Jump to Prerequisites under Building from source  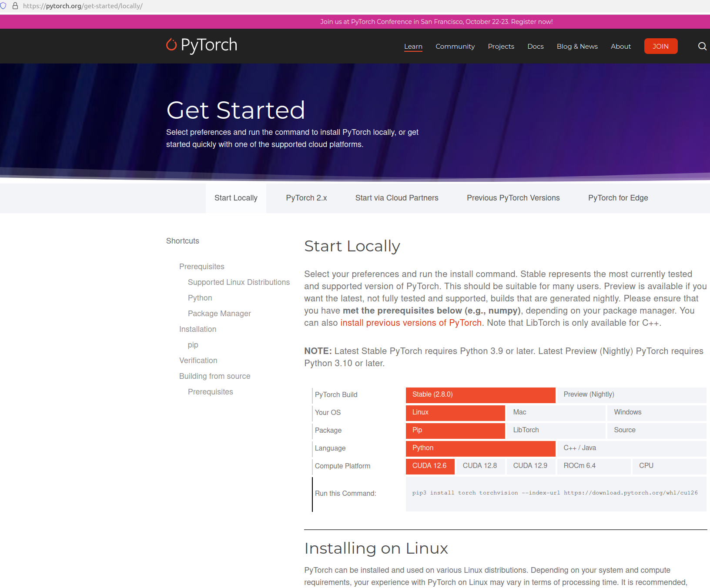pos(211,392)
